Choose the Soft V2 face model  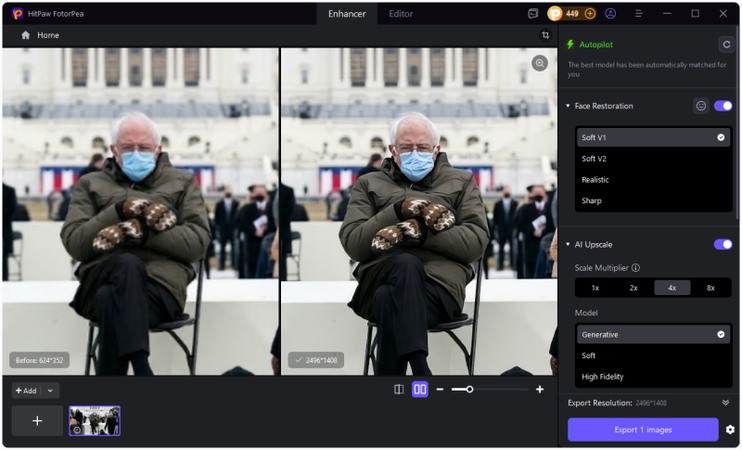[654, 159]
